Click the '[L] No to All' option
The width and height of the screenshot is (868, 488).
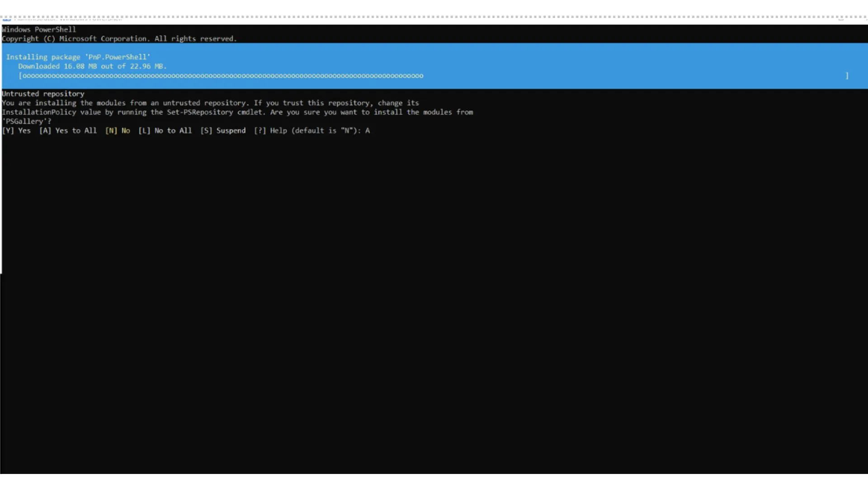coord(165,131)
